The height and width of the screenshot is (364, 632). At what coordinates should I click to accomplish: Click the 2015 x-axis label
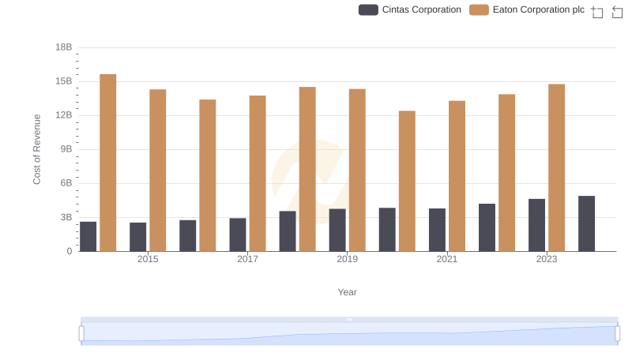[148, 259]
